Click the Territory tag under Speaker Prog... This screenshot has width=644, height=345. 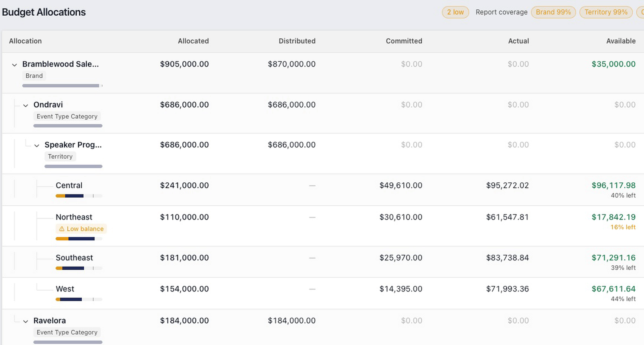click(60, 157)
